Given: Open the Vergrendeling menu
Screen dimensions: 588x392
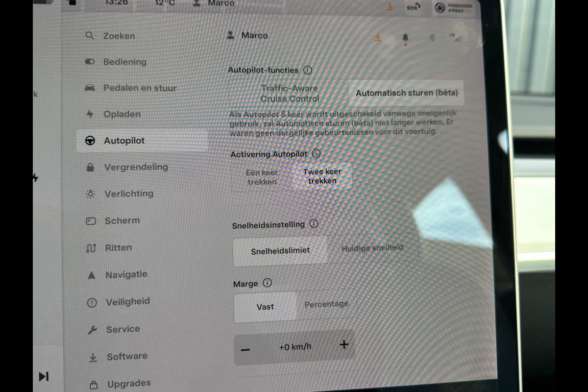Looking at the screenshot, I should (135, 167).
